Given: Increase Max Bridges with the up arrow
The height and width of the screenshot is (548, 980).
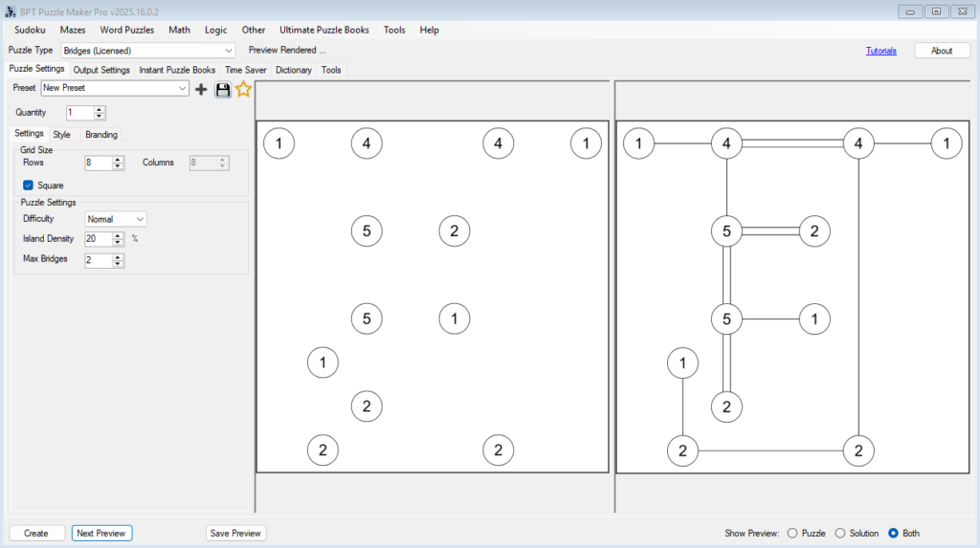Looking at the screenshot, I should coord(118,256).
